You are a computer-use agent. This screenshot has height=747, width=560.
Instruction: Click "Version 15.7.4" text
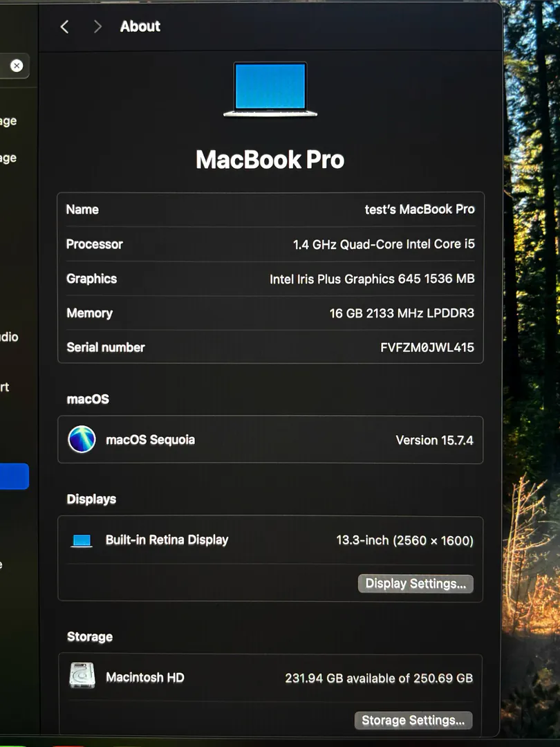point(434,440)
